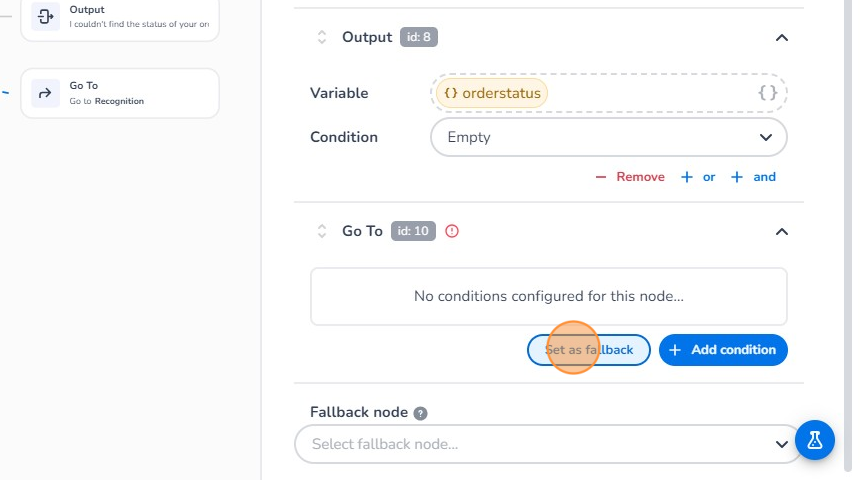Viewport: 860px width, 480px height.
Task: Add an 'or' condition
Action: [698, 177]
